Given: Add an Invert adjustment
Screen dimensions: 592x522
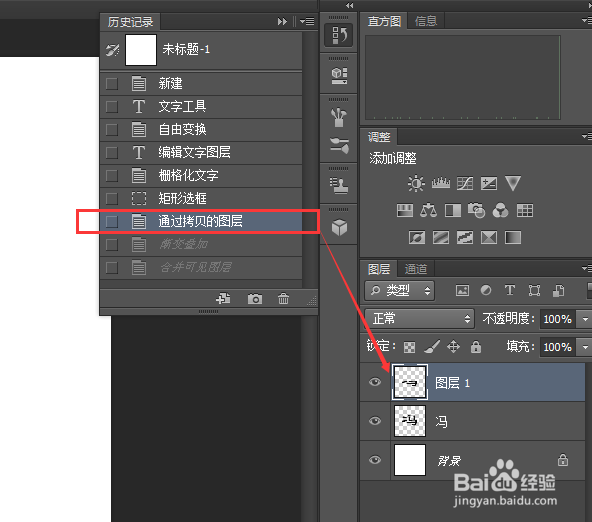Looking at the screenshot, I should [417, 238].
